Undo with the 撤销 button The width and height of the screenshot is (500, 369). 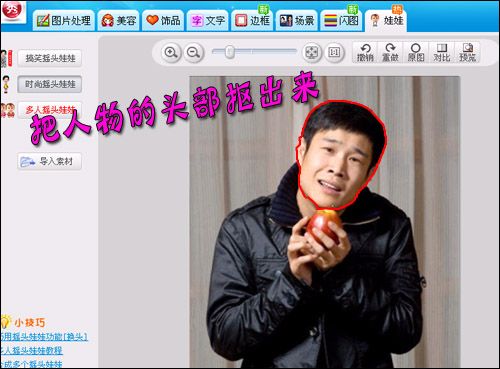[x=365, y=53]
